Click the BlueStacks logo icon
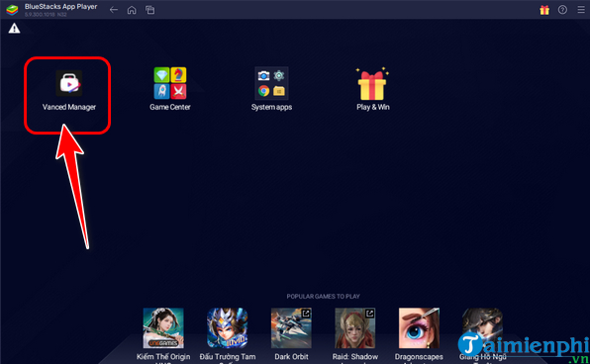 pos(12,10)
